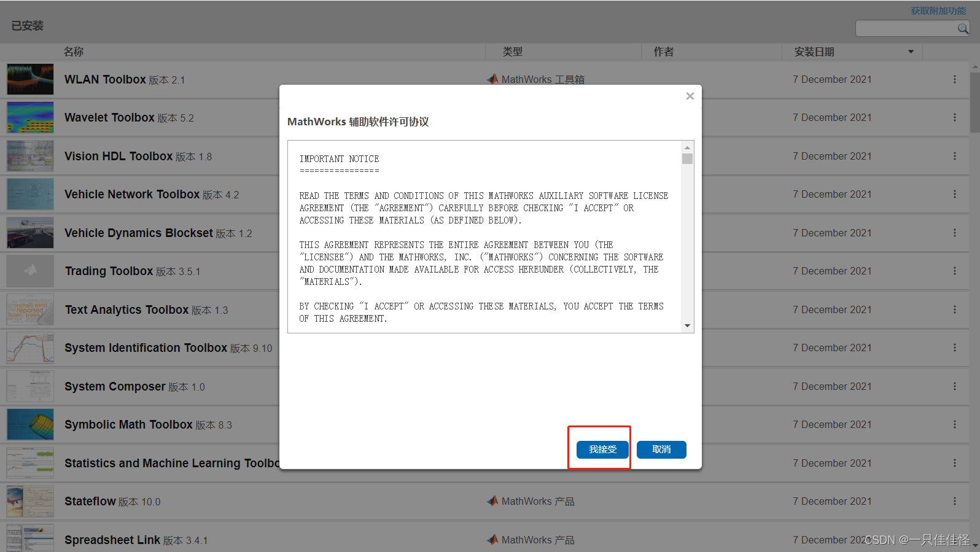The height and width of the screenshot is (552, 980).
Task: Open options menu for Statistics and Machine Learning
Action: pos(954,463)
